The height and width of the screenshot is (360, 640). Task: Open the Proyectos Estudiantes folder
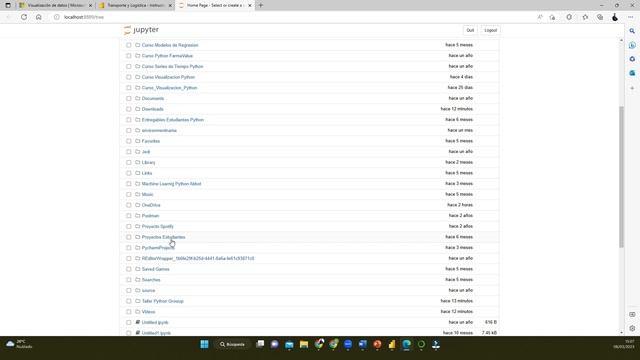(163, 237)
